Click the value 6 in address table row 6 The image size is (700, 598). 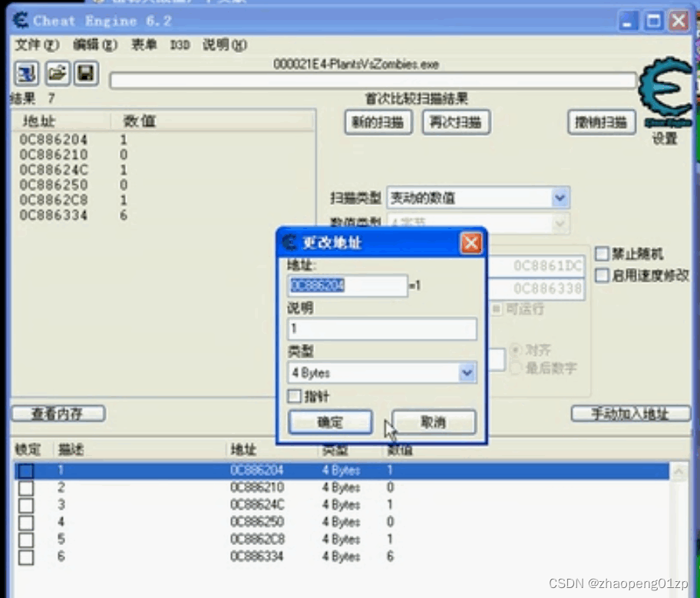[x=390, y=557]
